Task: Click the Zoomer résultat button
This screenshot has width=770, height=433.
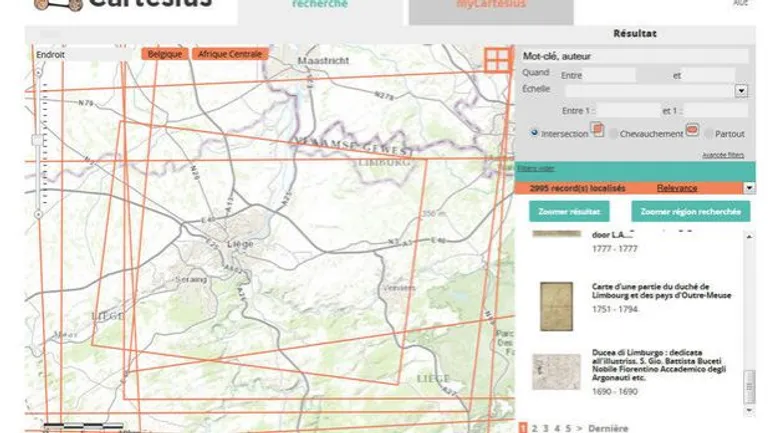Action: [x=569, y=212]
